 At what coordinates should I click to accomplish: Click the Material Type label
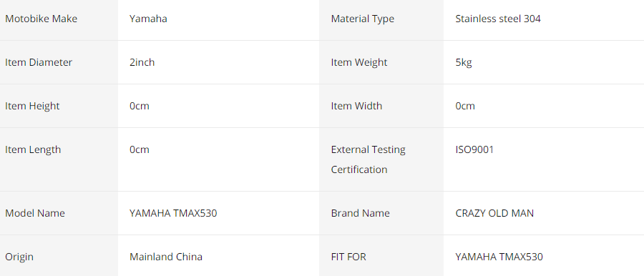click(363, 19)
